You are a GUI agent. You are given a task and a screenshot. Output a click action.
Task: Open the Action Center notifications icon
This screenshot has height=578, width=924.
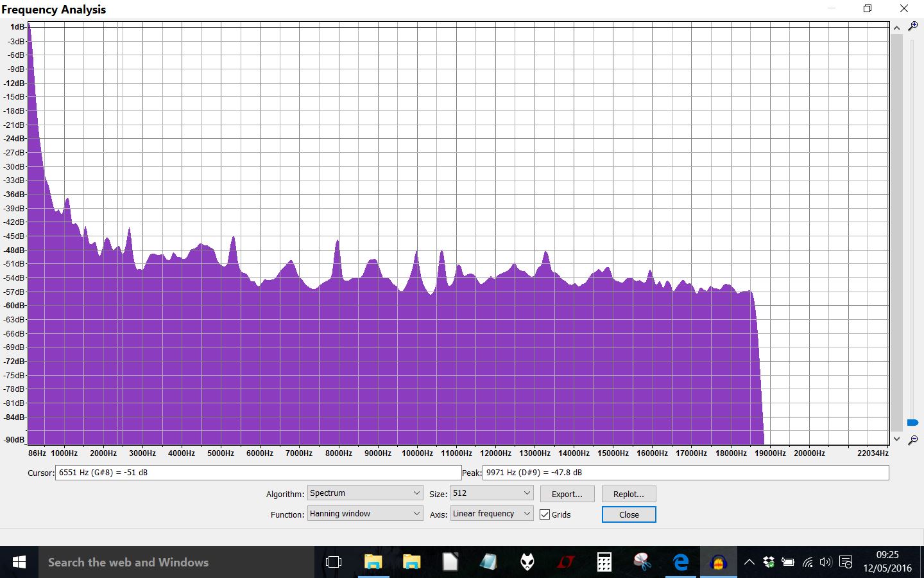pos(846,563)
